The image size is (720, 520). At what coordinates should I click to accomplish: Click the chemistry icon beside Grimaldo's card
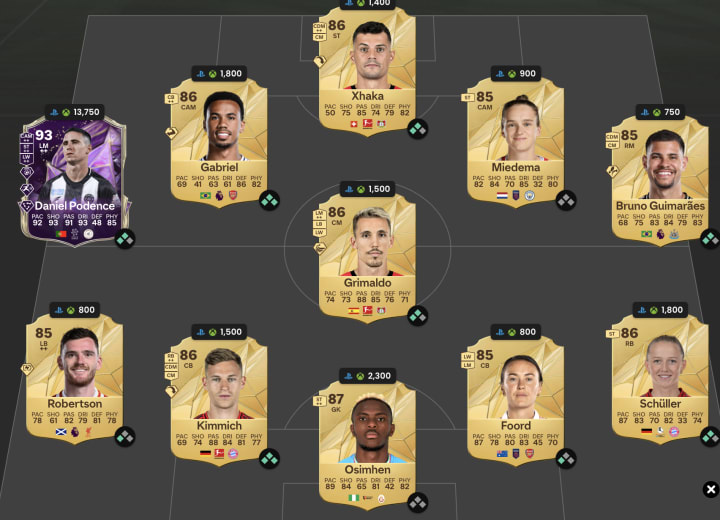click(x=418, y=316)
